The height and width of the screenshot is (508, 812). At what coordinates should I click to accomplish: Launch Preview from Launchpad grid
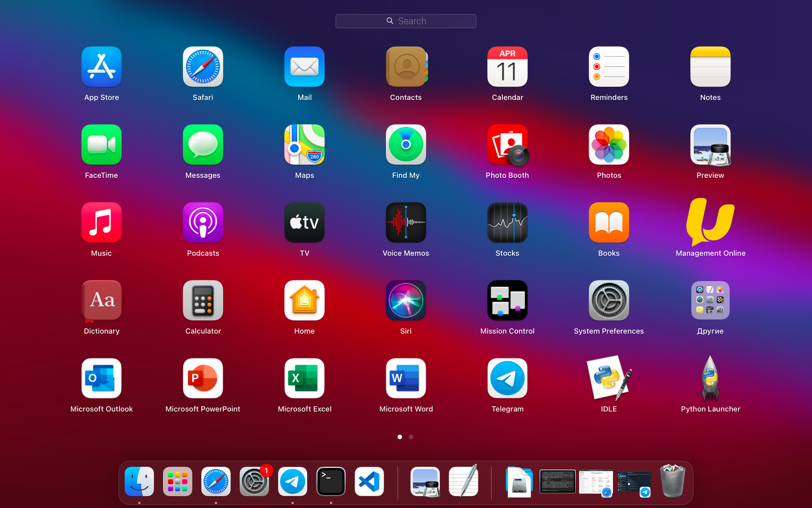click(710, 145)
